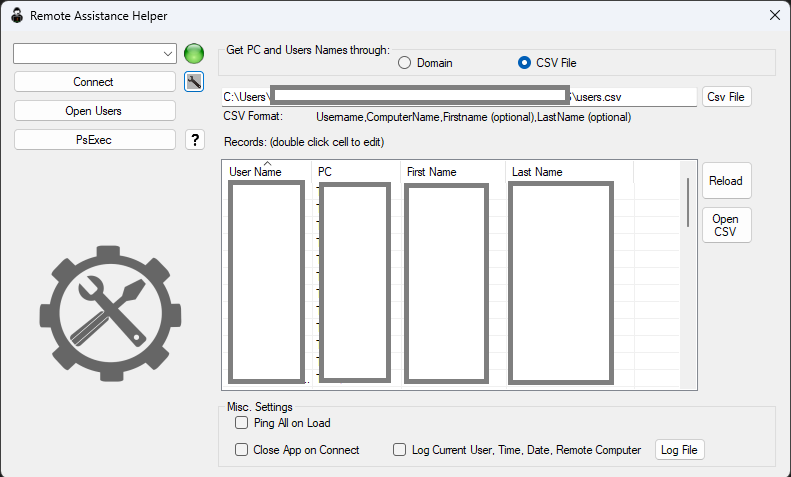Enable Log Current User, Time, Date checkbox

400,450
